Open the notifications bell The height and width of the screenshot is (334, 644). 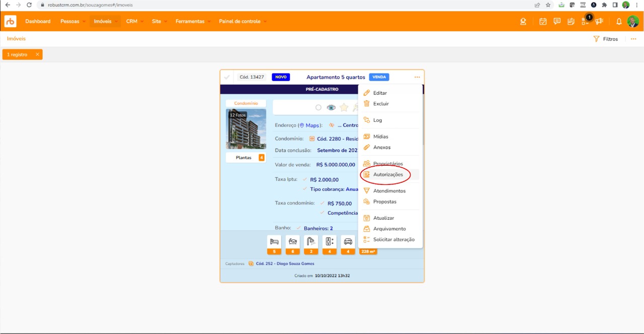619,22
